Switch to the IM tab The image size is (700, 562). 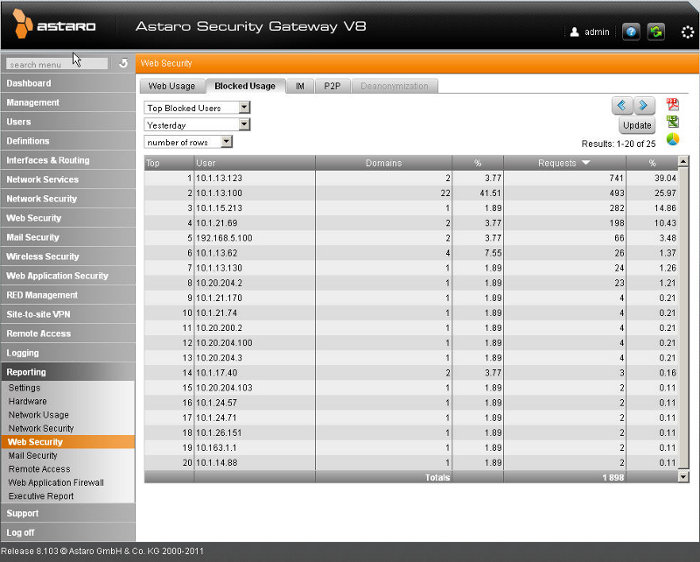tap(300, 86)
